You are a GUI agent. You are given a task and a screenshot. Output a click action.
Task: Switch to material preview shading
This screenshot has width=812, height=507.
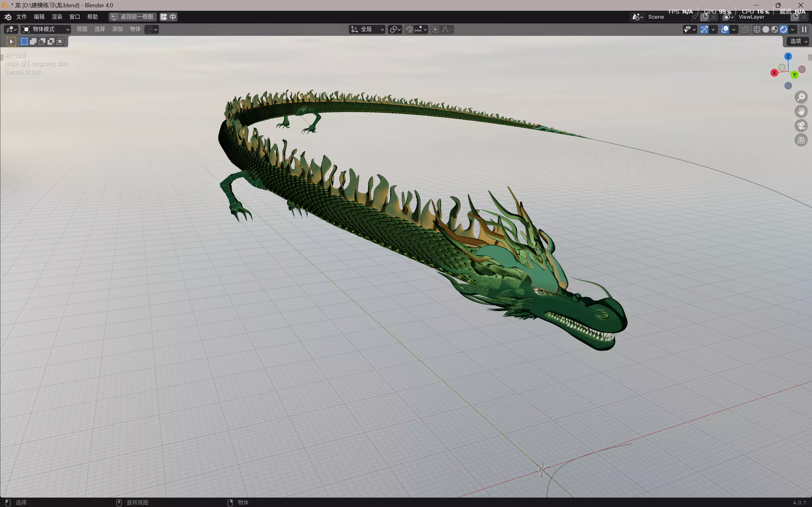[775, 29]
